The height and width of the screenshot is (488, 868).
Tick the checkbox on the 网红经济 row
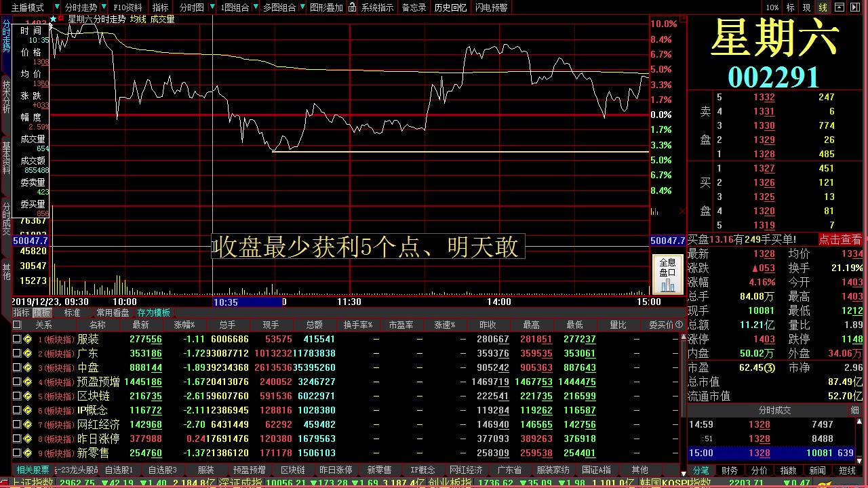[17, 424]
